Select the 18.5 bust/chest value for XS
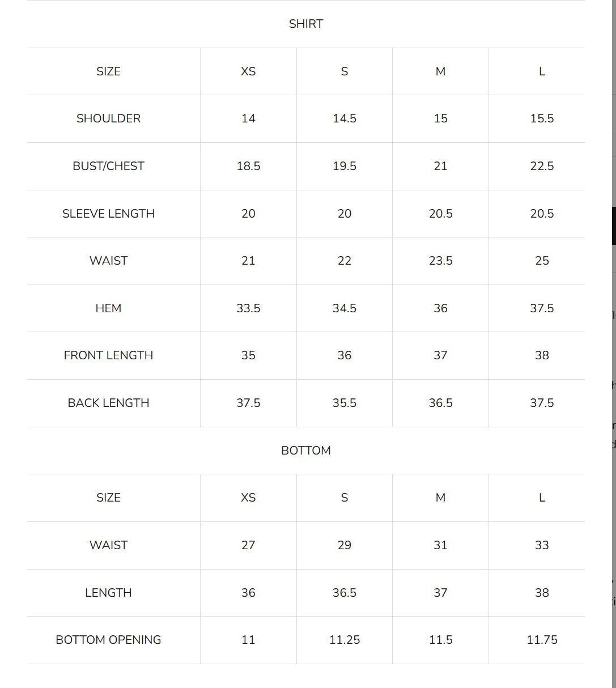 248,166
